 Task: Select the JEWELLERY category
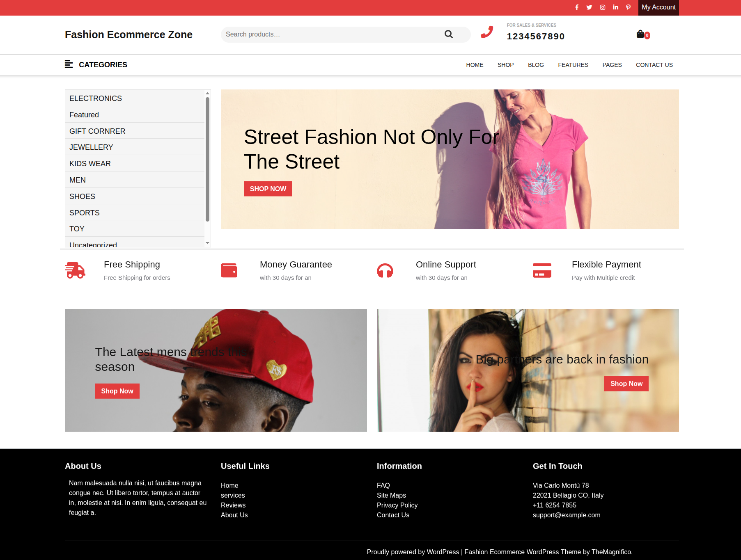point(91,147)
